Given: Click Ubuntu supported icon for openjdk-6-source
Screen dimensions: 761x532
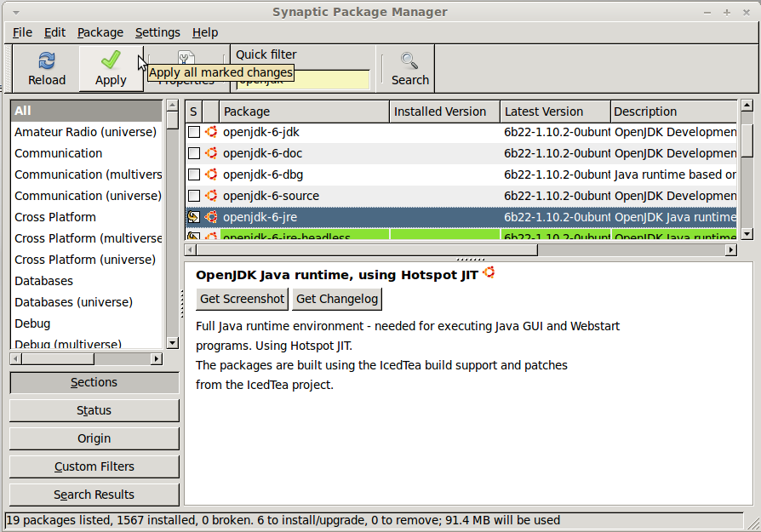Looking at the screenshot, I should pyautogui.click(x=210, y=196).
